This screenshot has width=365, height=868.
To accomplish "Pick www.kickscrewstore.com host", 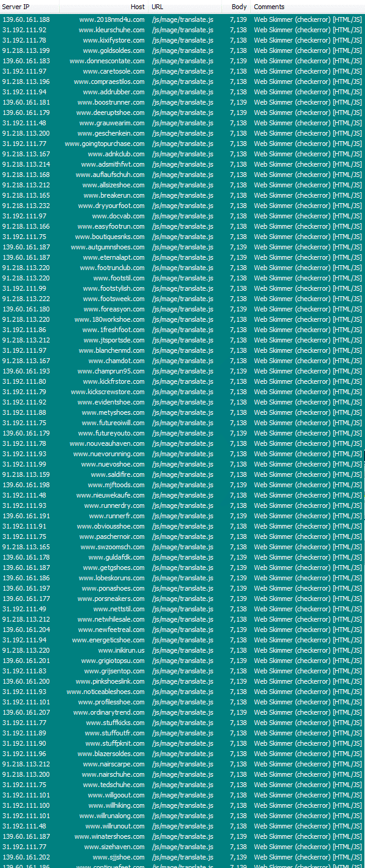I will pos(108,392).
